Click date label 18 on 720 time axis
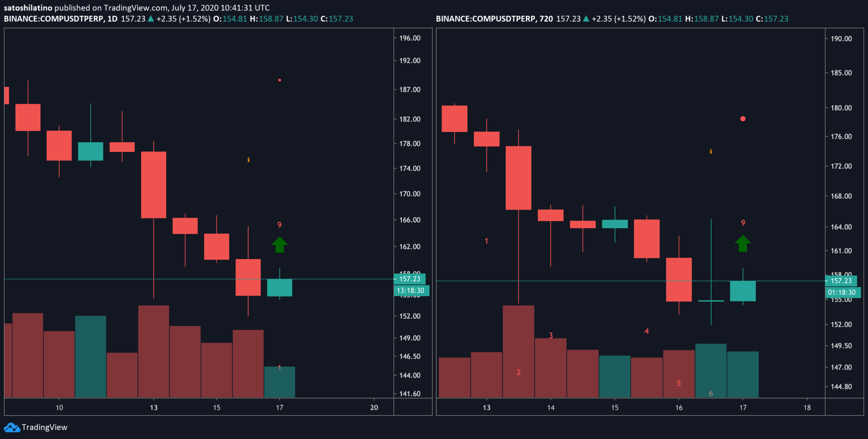 pos(807,408)
